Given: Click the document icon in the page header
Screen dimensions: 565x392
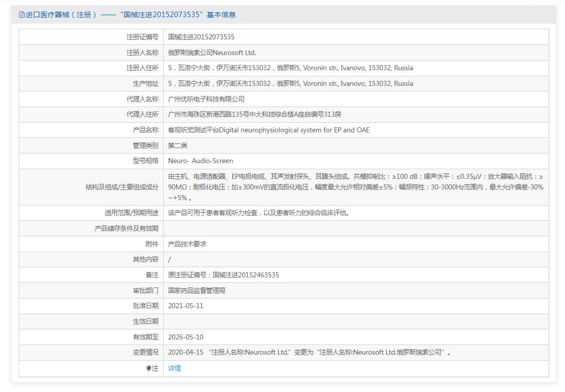Looking at the screenshot, I should point(22,15).
